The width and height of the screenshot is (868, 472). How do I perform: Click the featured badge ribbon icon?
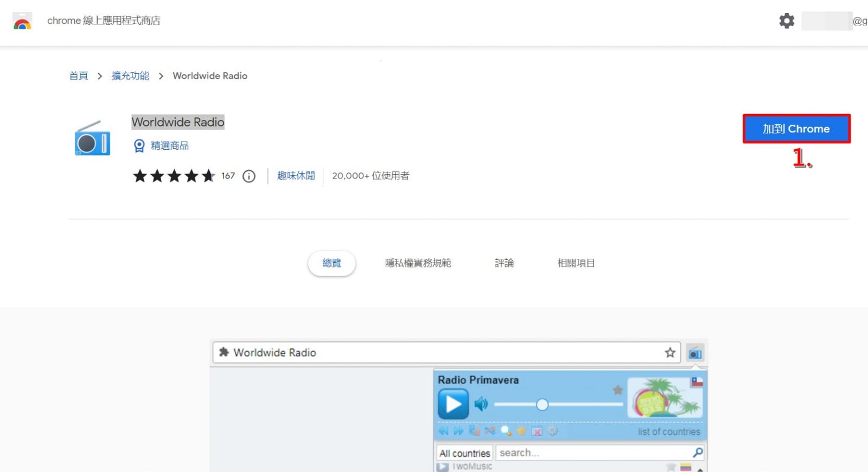tap(139, 145)
